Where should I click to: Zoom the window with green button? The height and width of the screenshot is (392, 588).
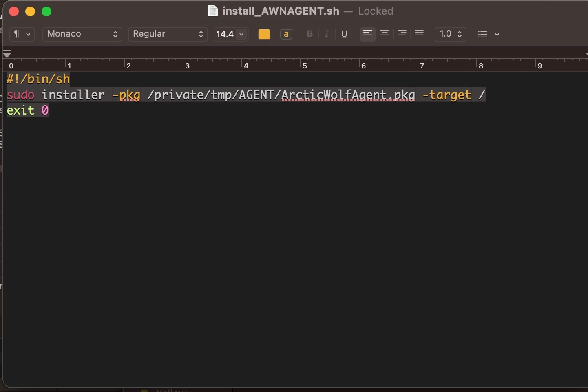coord(46,11)
